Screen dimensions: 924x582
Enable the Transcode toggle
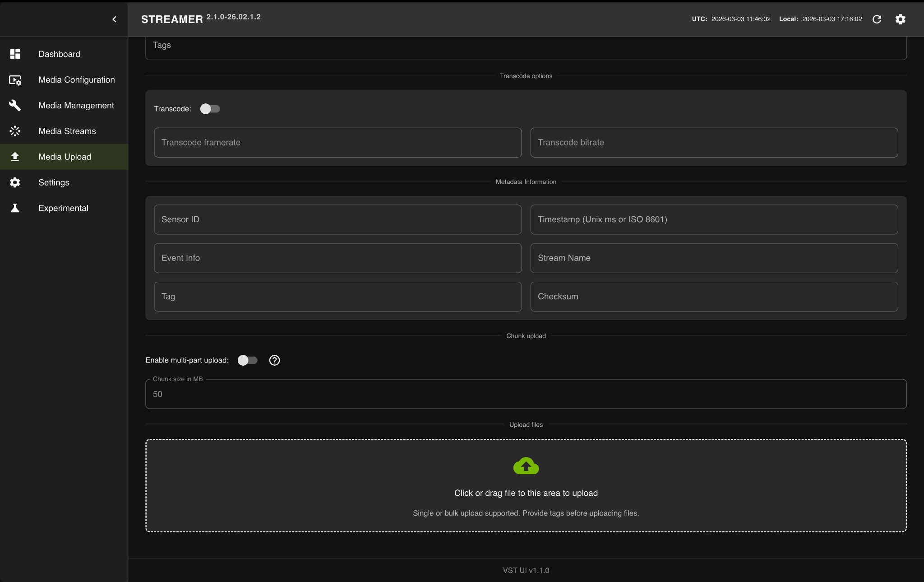(210, 109)
